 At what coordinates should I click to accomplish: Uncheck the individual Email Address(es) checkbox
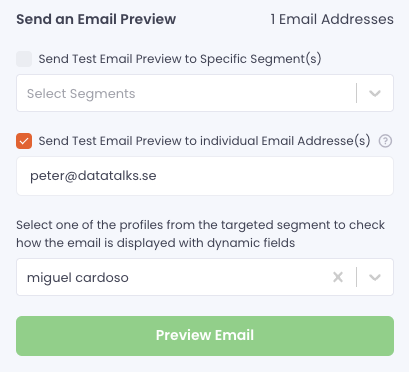point(24,141)
